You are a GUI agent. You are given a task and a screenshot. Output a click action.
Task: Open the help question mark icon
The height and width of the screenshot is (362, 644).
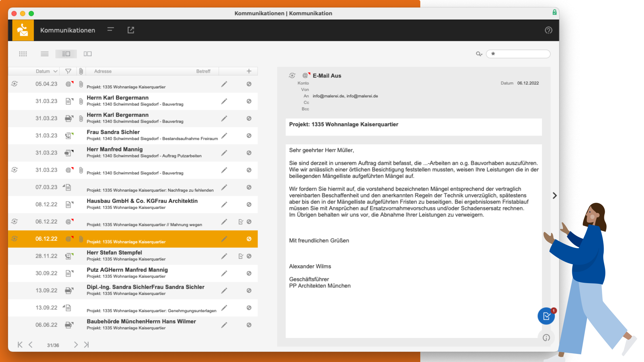(548, 30)
